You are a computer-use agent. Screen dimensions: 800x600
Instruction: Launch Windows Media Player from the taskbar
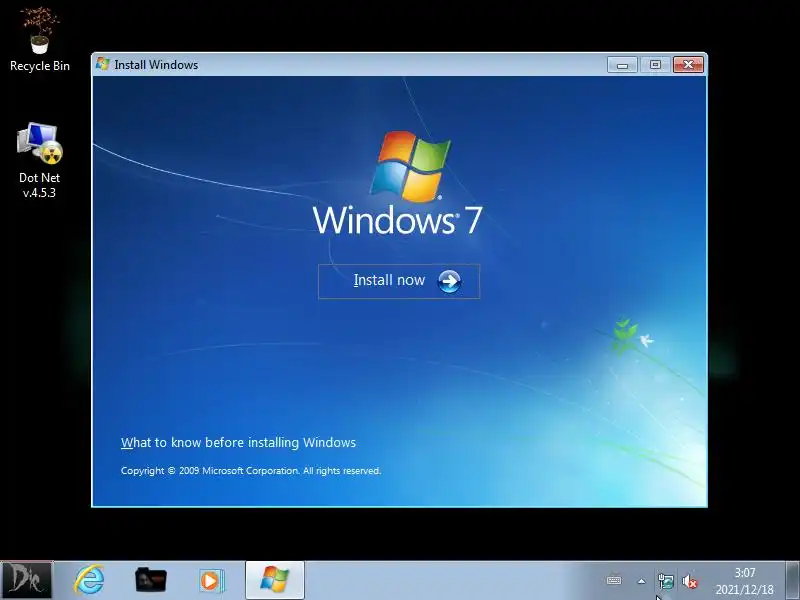point(211,581)
